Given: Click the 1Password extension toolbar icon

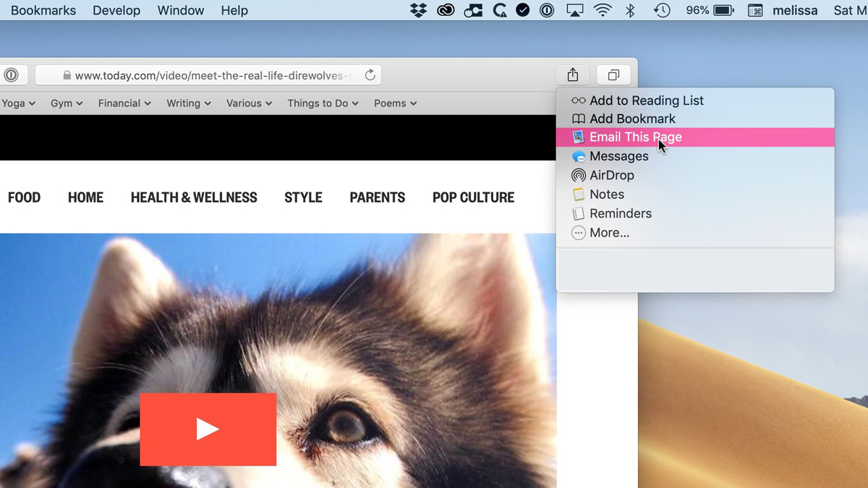Looking at the screenshot, I should (x=12, y=74).
